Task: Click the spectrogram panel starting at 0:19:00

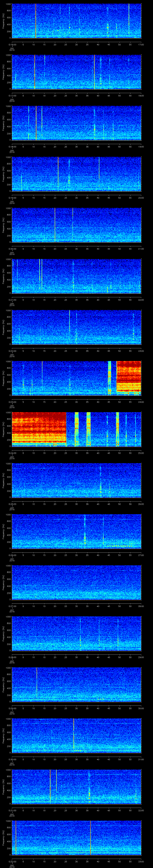Action: [76, 174]
